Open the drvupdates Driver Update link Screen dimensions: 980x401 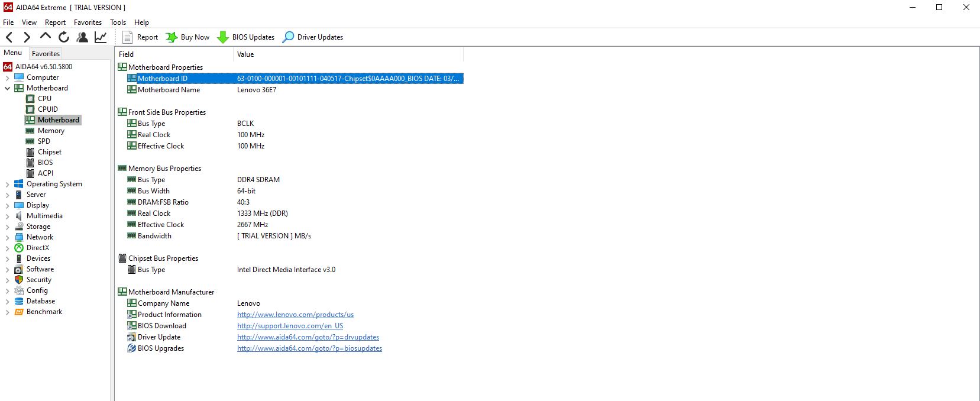(308, 337)
